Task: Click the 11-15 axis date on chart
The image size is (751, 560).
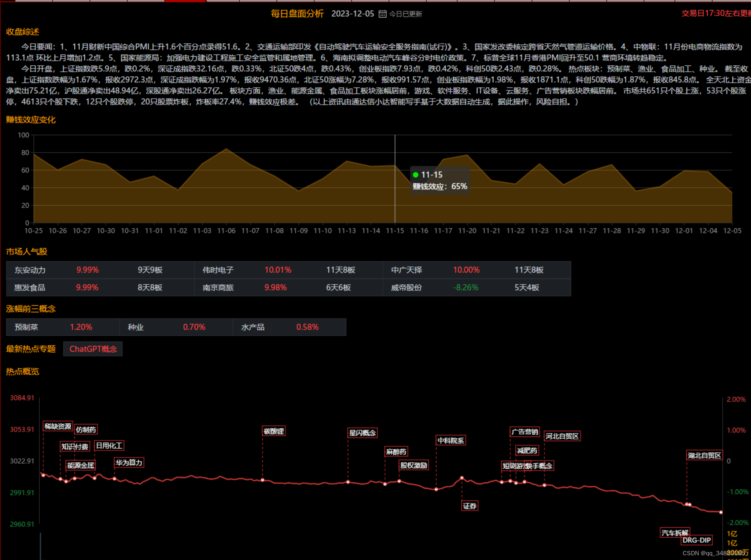Action: pos(395,231)
